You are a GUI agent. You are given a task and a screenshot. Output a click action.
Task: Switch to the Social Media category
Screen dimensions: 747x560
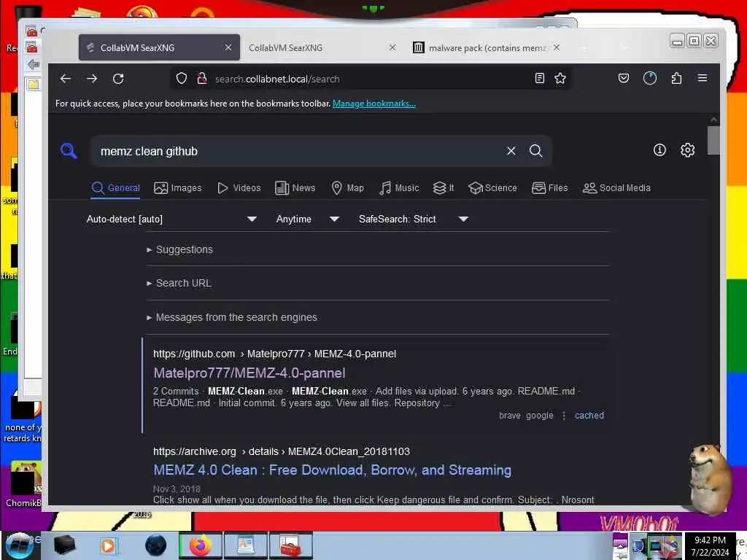pyautogui.click(x=616, y=188)
